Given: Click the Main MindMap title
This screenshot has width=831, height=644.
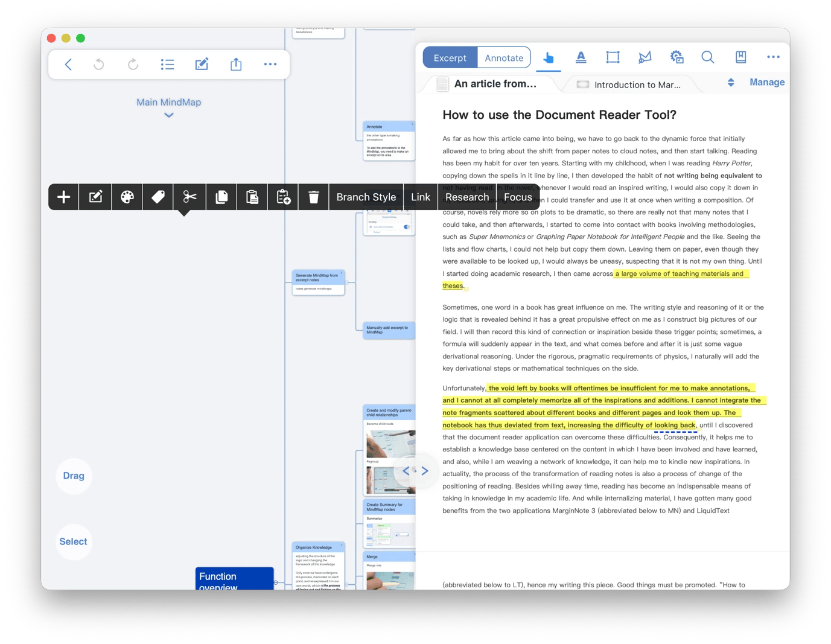Looking at the screenshot, I should (x=168, y=102).
